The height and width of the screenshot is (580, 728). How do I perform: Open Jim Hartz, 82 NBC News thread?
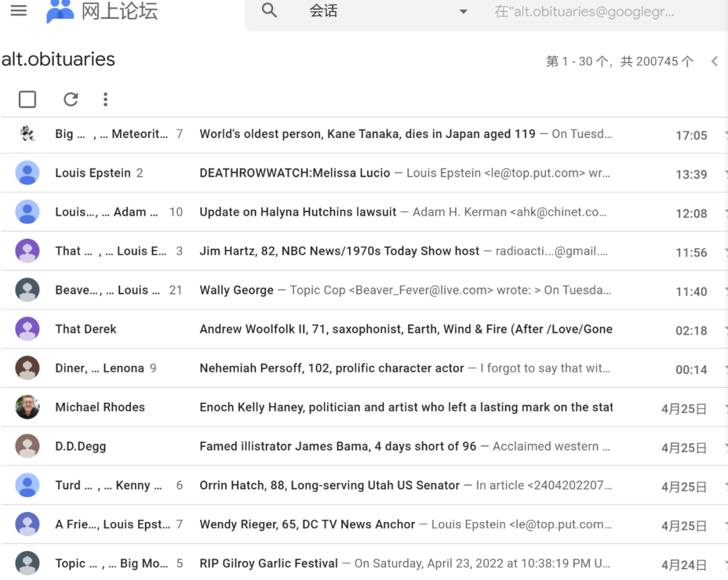point(339,251)
